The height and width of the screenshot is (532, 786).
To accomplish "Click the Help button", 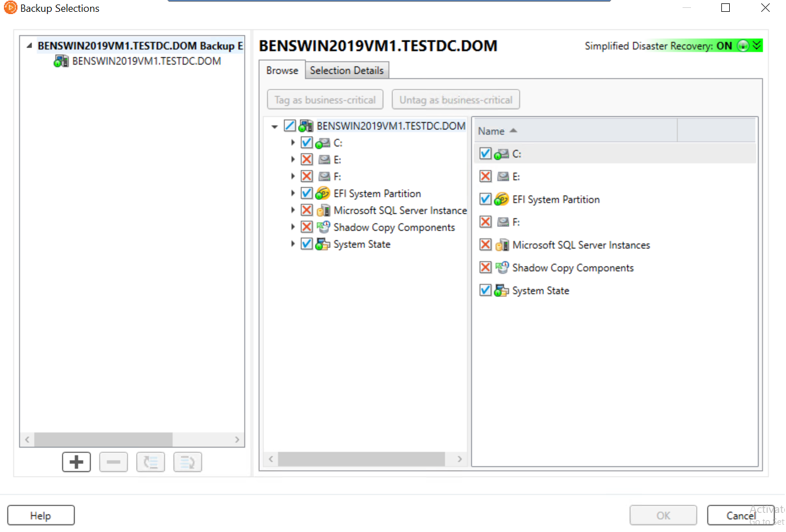I will pyautogui.click(x=41, y=516).
